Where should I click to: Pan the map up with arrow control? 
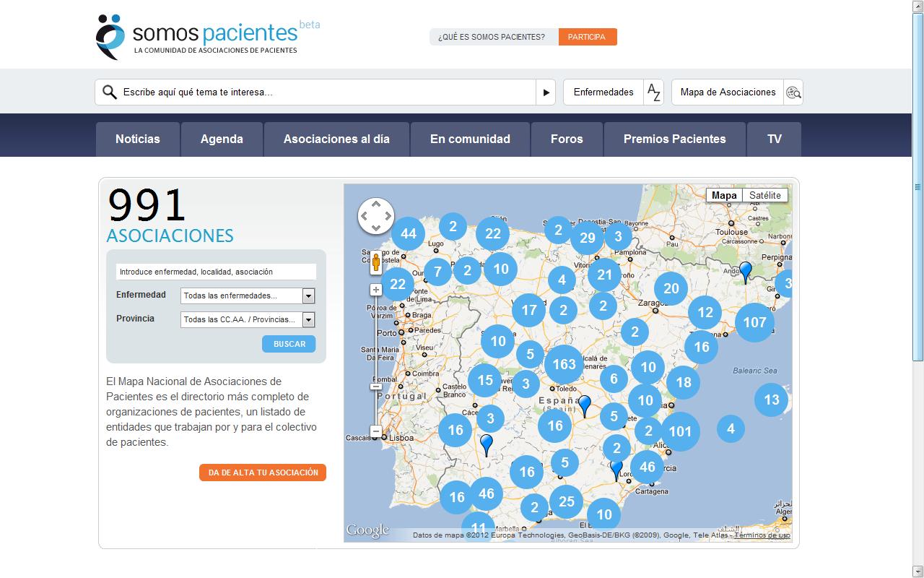pos(376,204)
